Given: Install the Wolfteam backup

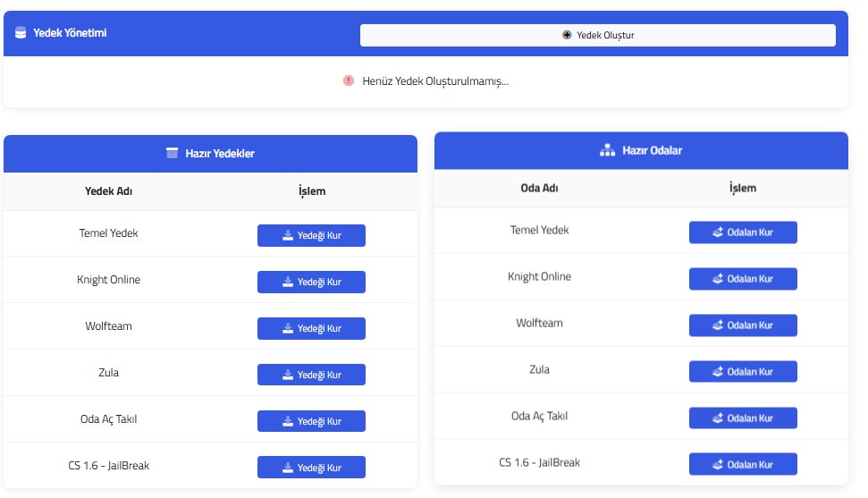Looking at the screenshot, I should 311,328.
